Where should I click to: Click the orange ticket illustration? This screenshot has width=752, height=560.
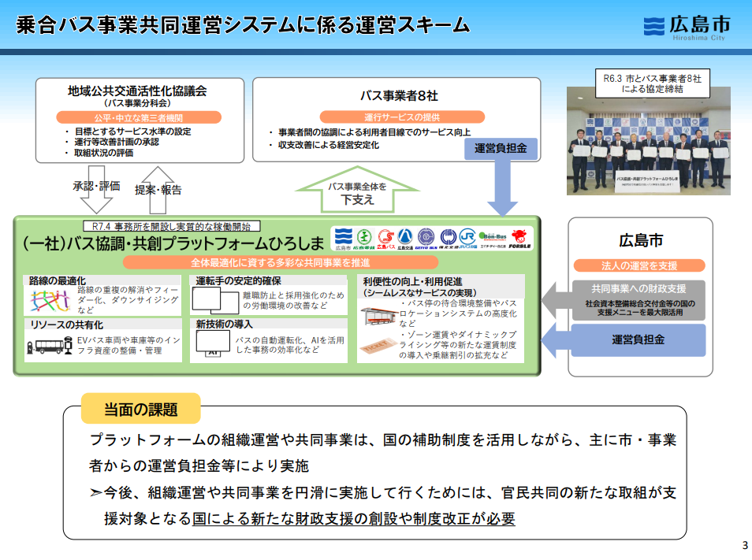[x=378, y=346]
